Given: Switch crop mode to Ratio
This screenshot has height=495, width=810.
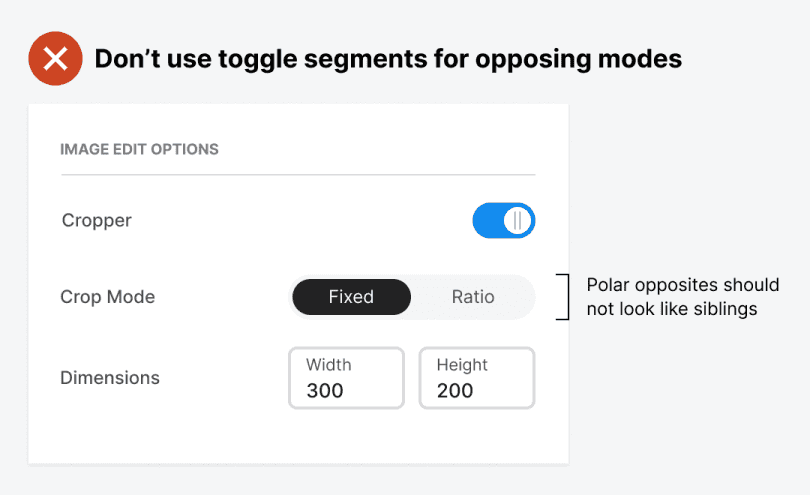Looking at the screenshot, I should click(473, 297).
